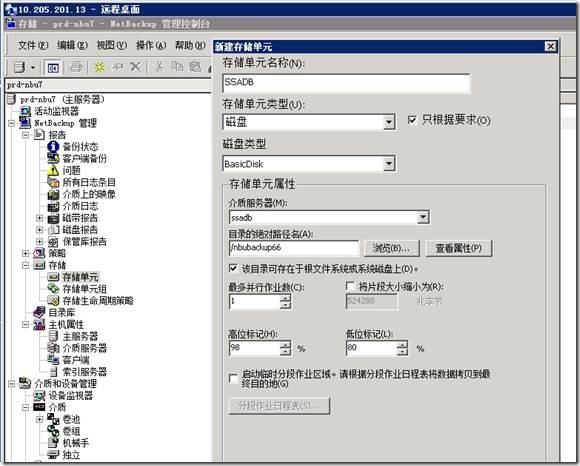Open the 介质服务器 ssadb dropdown
This screenshot has width=580, height=466.
[423, 217]
